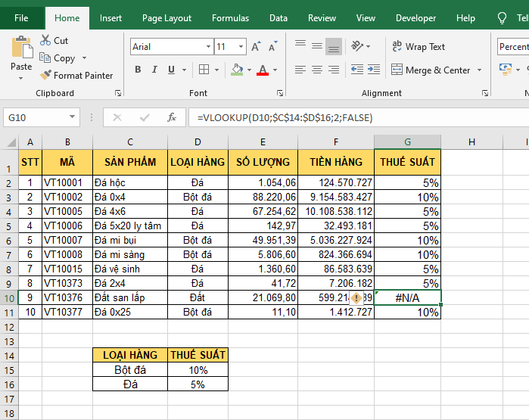Expand the font size dropdown showing 11

pos(242,47)
